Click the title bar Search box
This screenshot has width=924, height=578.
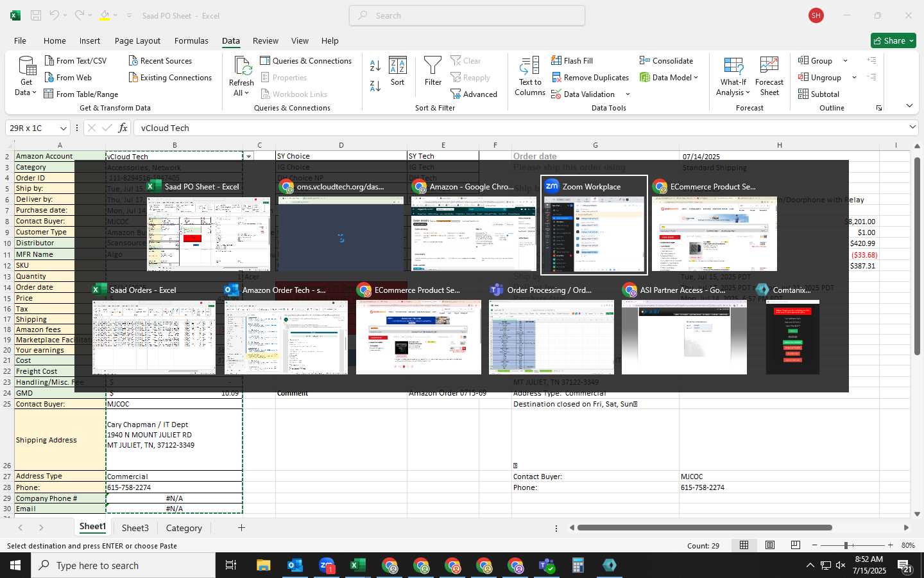[x=467, y=15]
